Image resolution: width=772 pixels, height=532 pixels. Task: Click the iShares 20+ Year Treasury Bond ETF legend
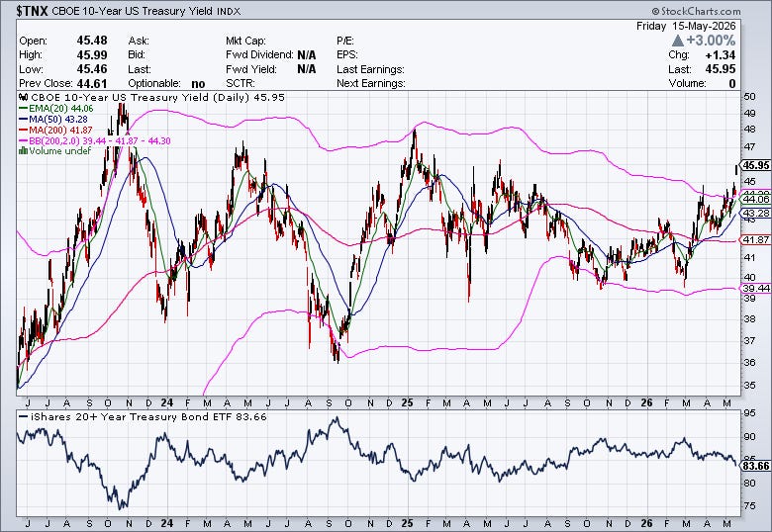(148, 417)
